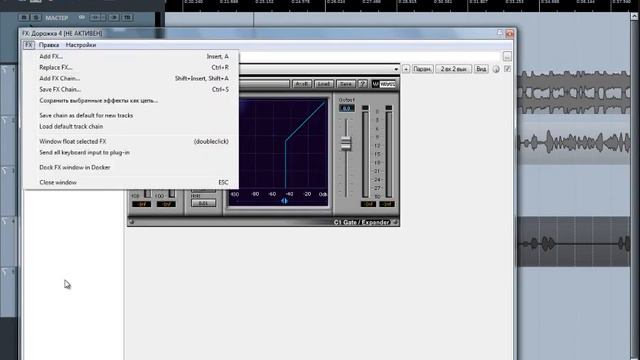
Task: Select Window float selected FX
Action: click(131, 142)
